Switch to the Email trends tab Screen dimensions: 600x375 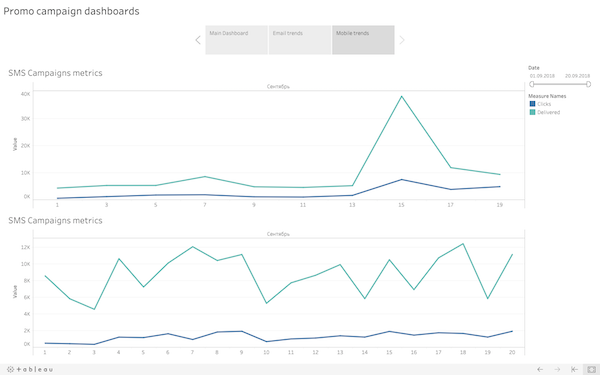pos(300,40)
